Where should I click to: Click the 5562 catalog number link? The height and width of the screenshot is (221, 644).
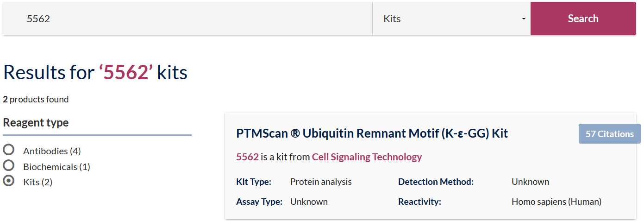(247, 157)
